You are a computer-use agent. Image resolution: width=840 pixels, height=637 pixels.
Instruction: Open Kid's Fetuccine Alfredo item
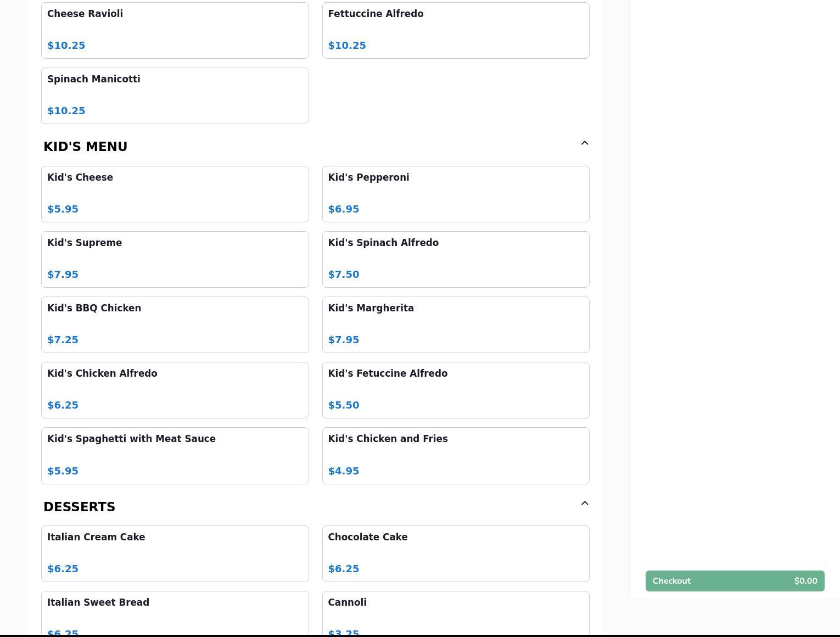pos(455,390)
